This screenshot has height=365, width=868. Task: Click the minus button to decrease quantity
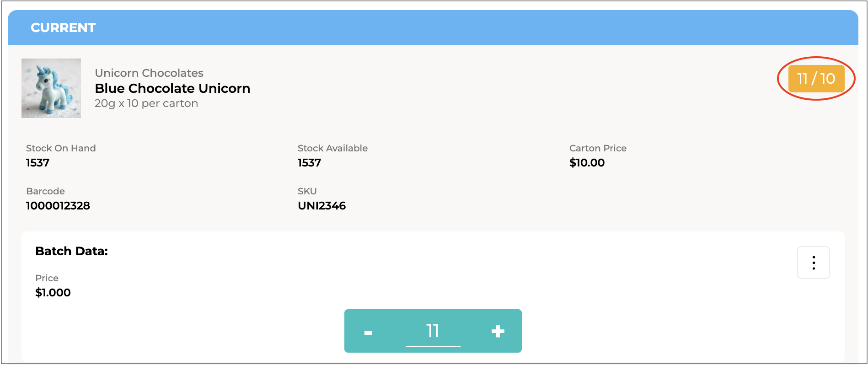tap(368, 332)
